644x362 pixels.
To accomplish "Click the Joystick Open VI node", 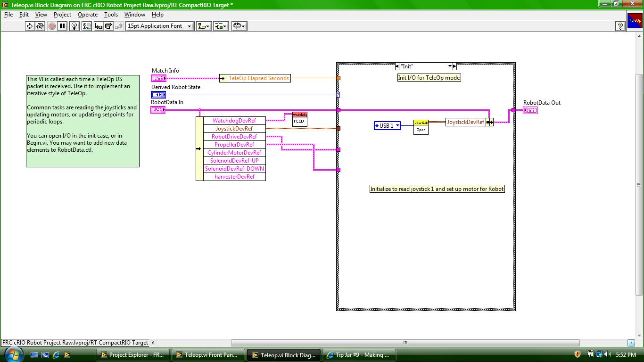I will (421, 127).
